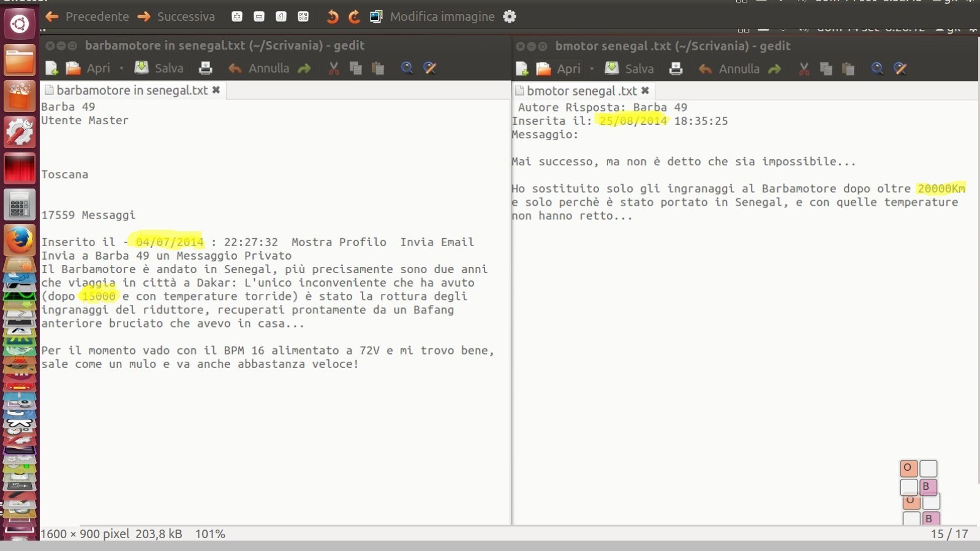
Task: Copy icon in barbamotore gedit toolbar
Action: point(356,68)
